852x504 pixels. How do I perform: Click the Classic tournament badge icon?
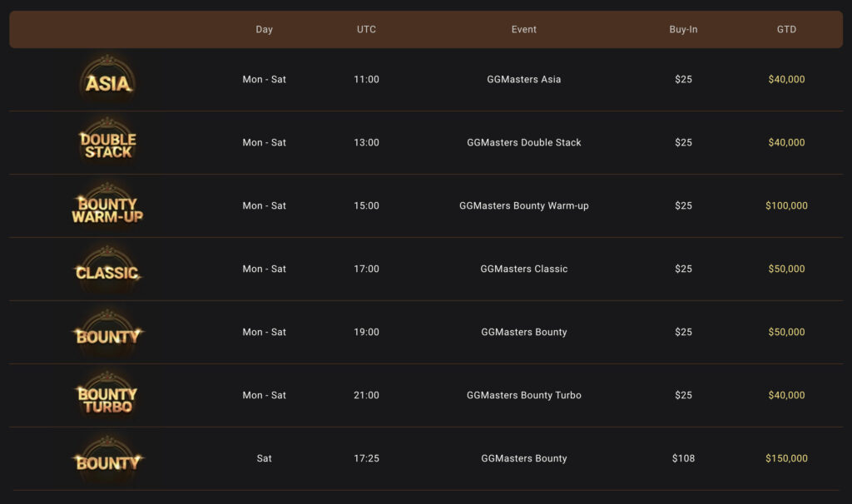(107, 270)
